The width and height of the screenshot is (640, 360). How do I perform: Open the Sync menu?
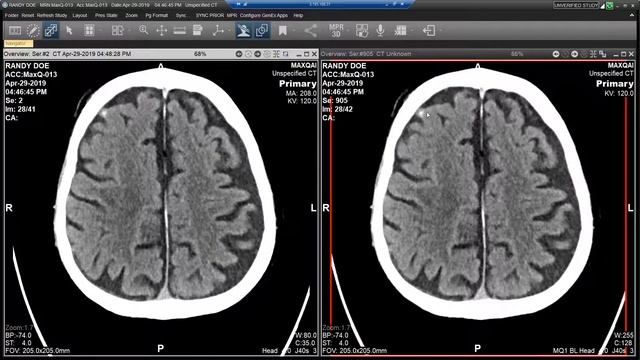pos(181,16)
